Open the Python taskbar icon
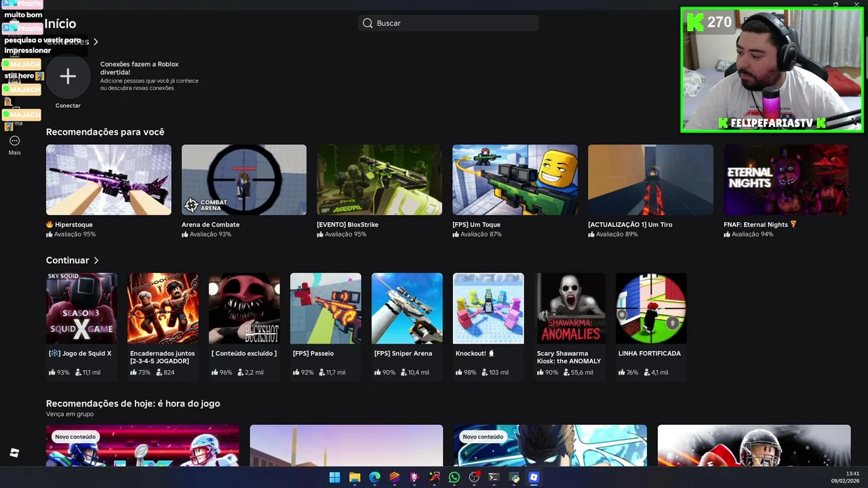Viewport: 868px width, 488px height. (x=514, y=477)
